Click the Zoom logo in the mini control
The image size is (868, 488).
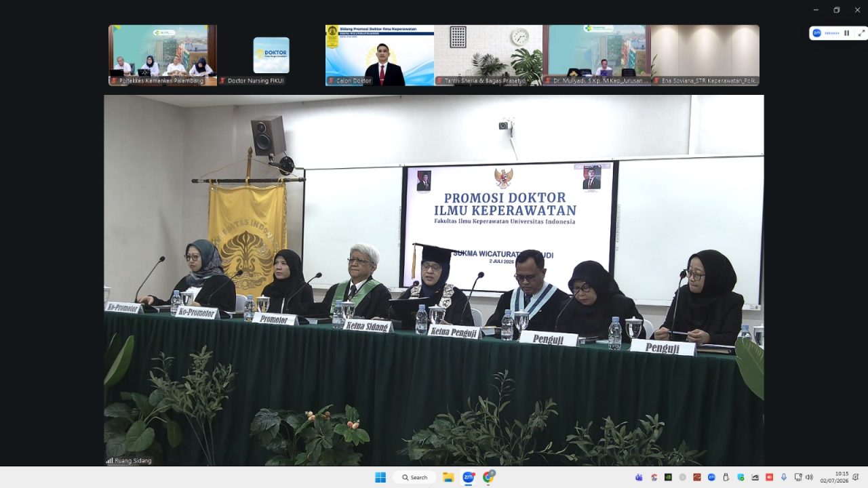[816, 33]
